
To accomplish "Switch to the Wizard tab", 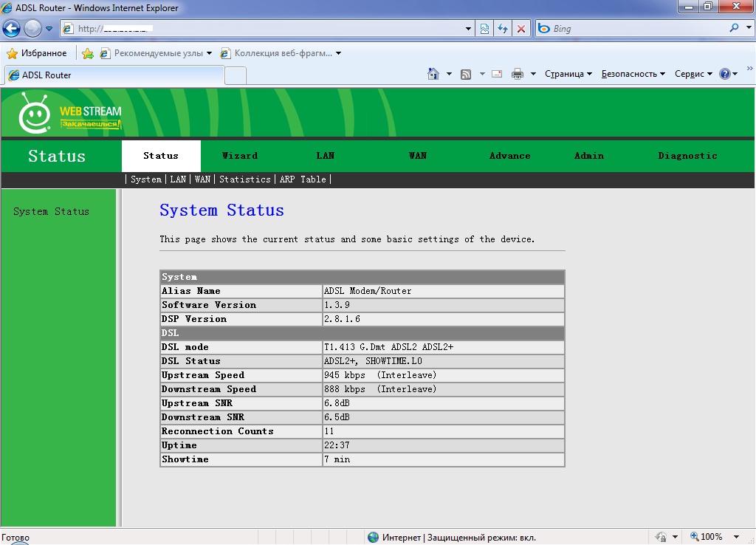I will click(240, 156).
